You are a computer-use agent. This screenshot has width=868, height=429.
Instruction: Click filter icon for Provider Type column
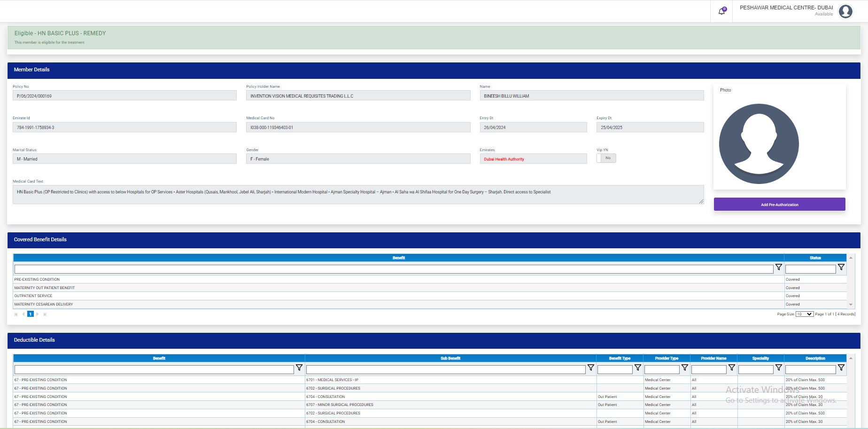click(684, 368)
